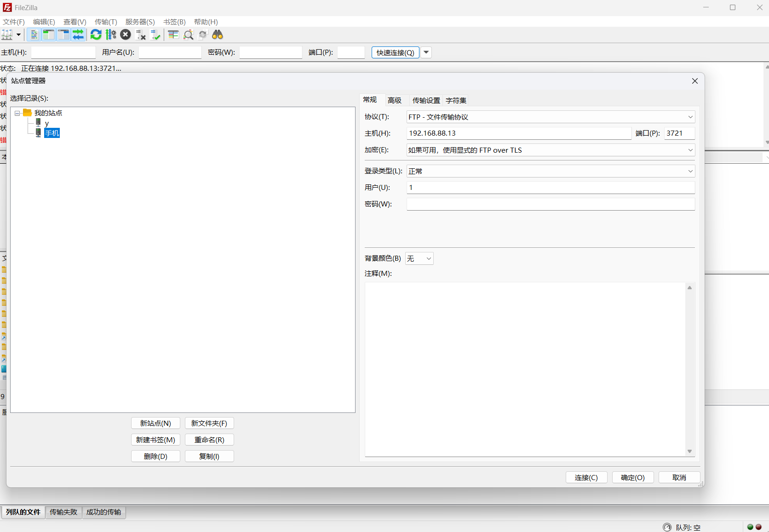Click the green refresh file lists icon
This screenshot has width=769, height=532.
coord(96,35)
